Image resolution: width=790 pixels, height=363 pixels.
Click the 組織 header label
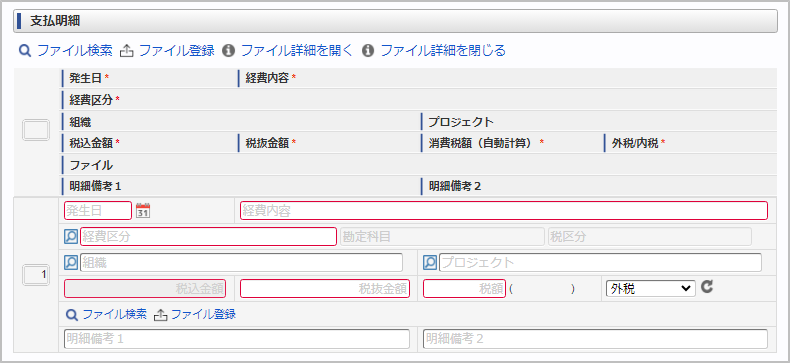[81, 122]
